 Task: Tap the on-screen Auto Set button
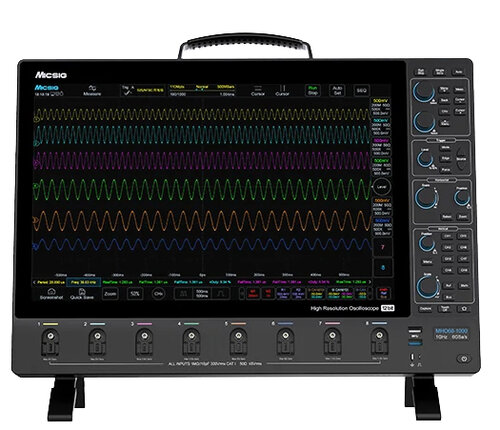[337, 90]
